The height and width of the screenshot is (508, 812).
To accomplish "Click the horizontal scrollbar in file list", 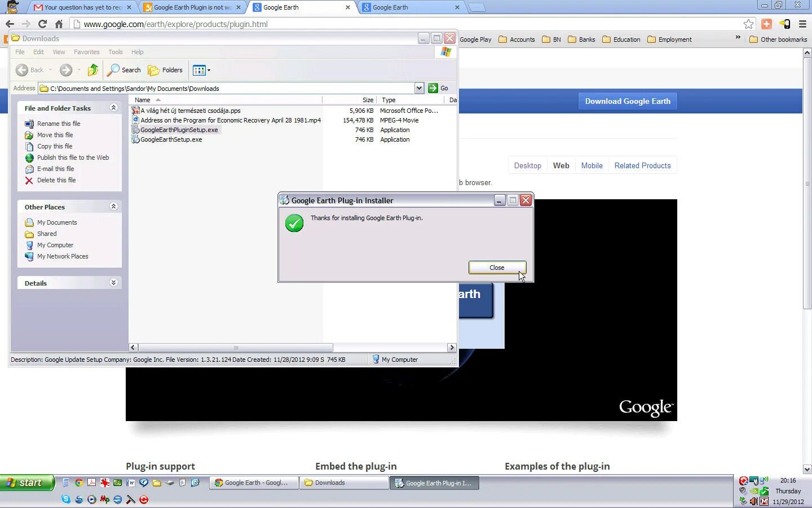I will (235, 348).
